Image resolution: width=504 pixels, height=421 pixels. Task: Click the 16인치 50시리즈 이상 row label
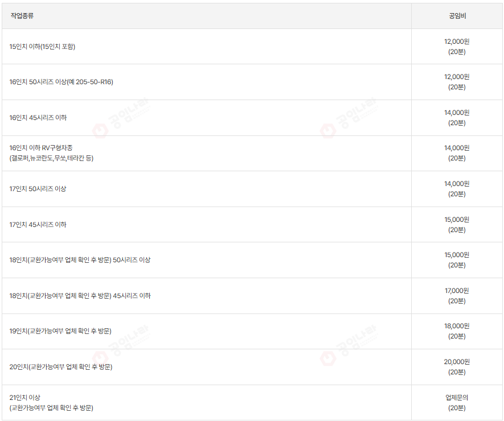[61, 82]
